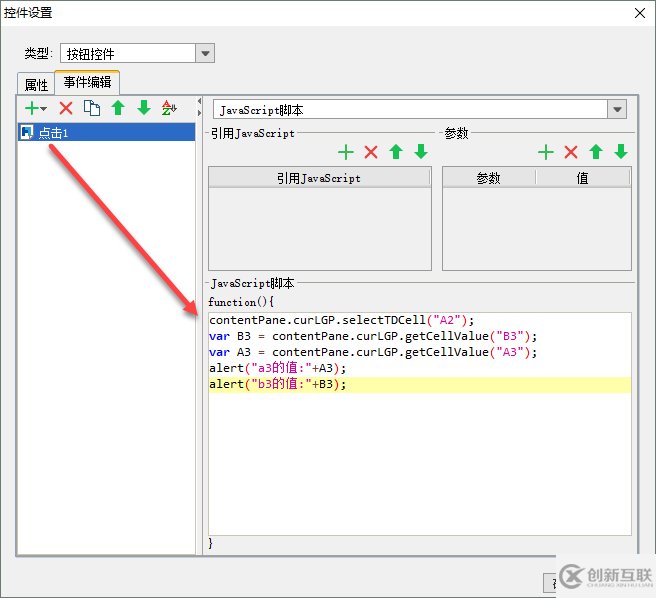Click the 引用JavaScript column header
The height and width of the screenshot is (598, 656).
pyautogui.click(x=319, y=178)
